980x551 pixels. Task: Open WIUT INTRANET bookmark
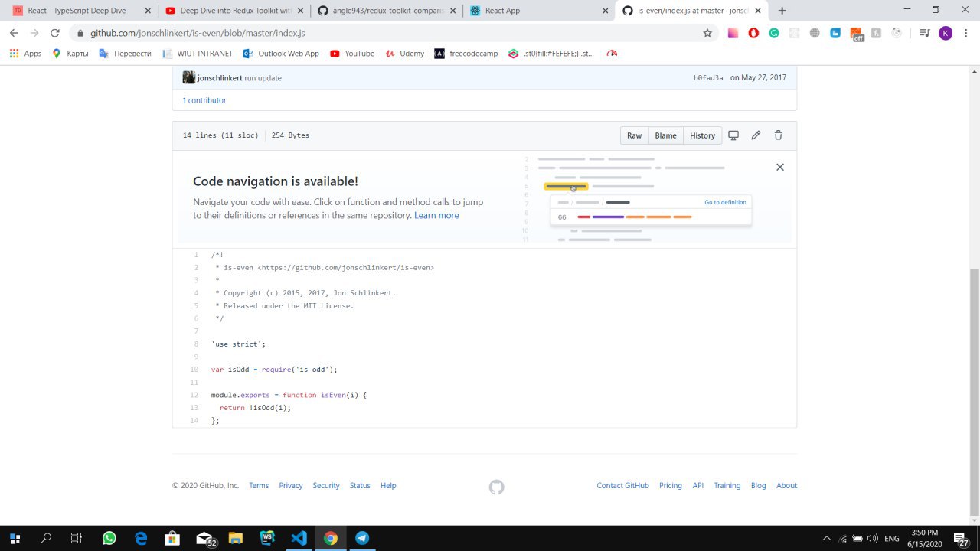point(198,54)
